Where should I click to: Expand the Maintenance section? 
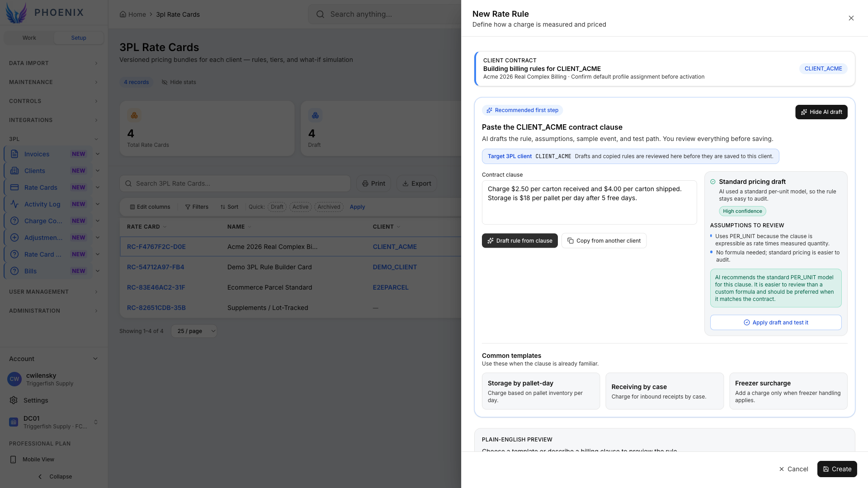54,82
